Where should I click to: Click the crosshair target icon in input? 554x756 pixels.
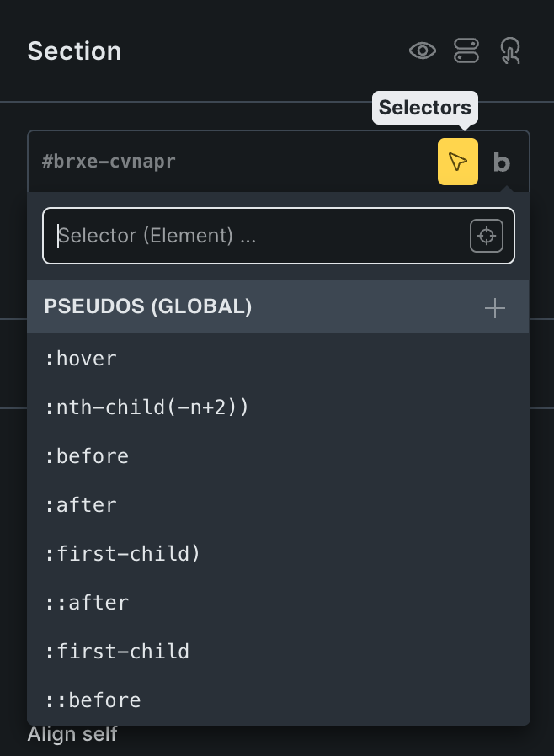click(487, 236)
